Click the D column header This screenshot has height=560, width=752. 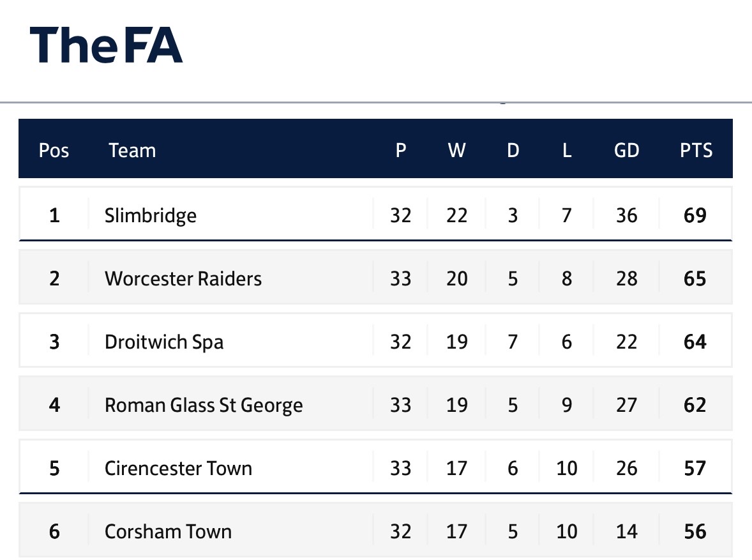tap(513, 150)
